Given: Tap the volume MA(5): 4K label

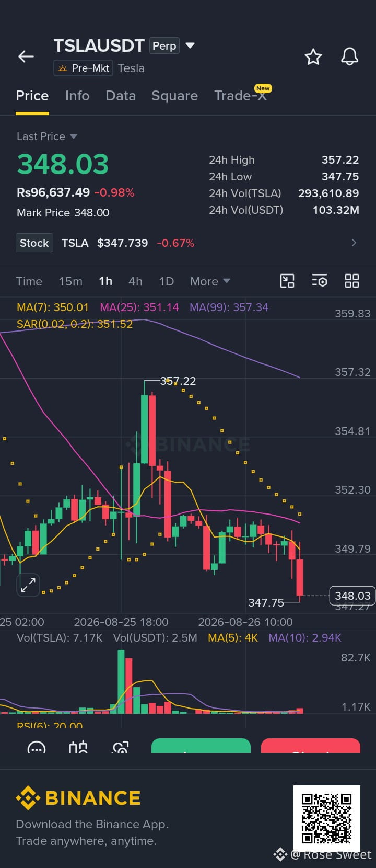Looking at the screenshot, I should (233, 638).
